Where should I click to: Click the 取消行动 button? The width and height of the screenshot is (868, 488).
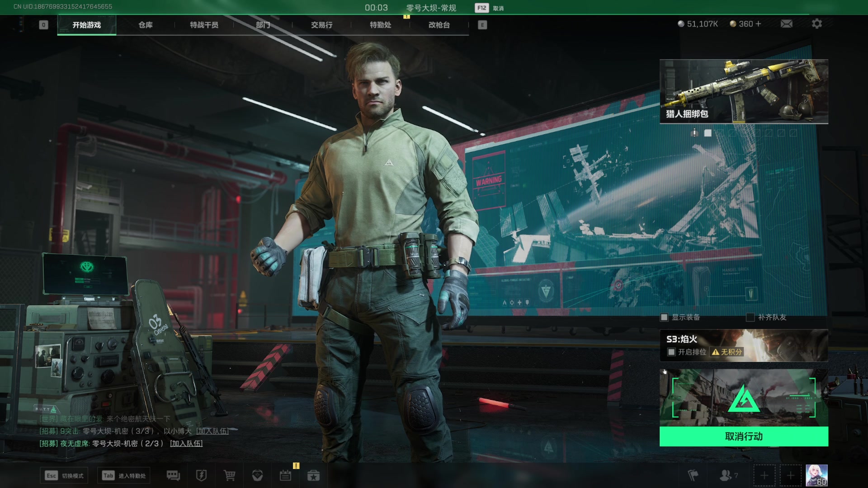click(x=744, y=436)
